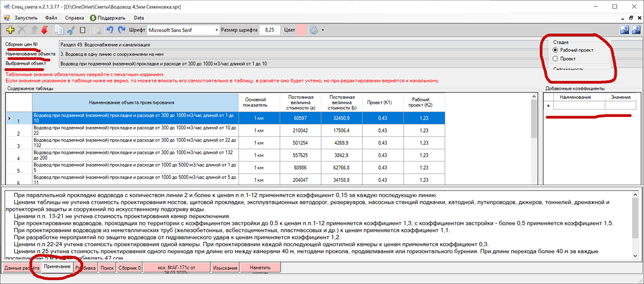
Task: Click the font size field showing 8,25
Action: pos(270,30)
